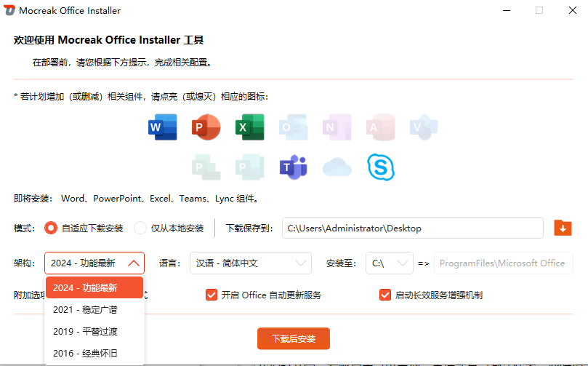This screenshot has height=366, width=588.
Task: Toggle the purple Teams icon
Action: point(293,167)
